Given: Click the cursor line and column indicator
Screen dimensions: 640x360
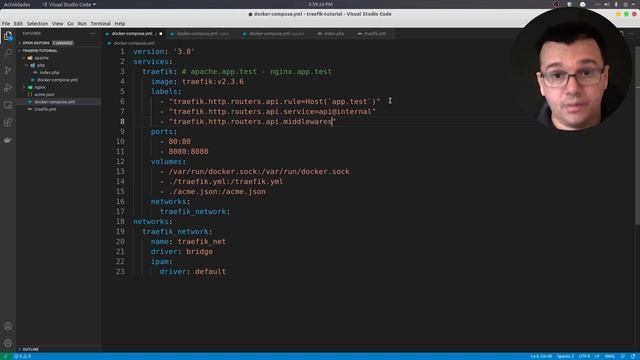Looking at the screenshot, I should [541, 356].
